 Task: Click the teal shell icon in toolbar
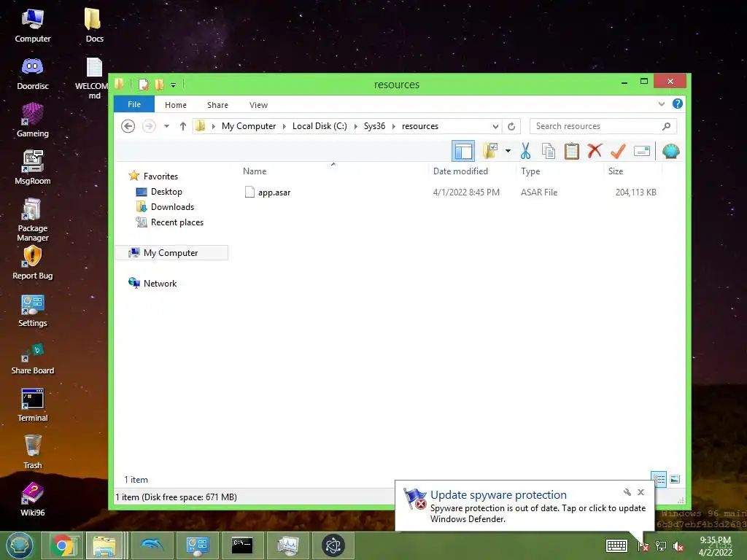pos(671,151)
